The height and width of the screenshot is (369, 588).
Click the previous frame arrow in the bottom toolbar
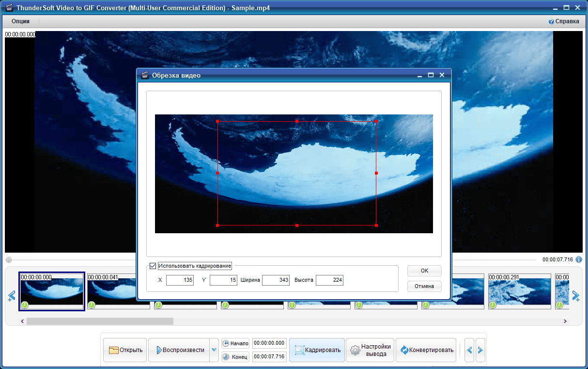pyautogui.click(x=469, y=350)
